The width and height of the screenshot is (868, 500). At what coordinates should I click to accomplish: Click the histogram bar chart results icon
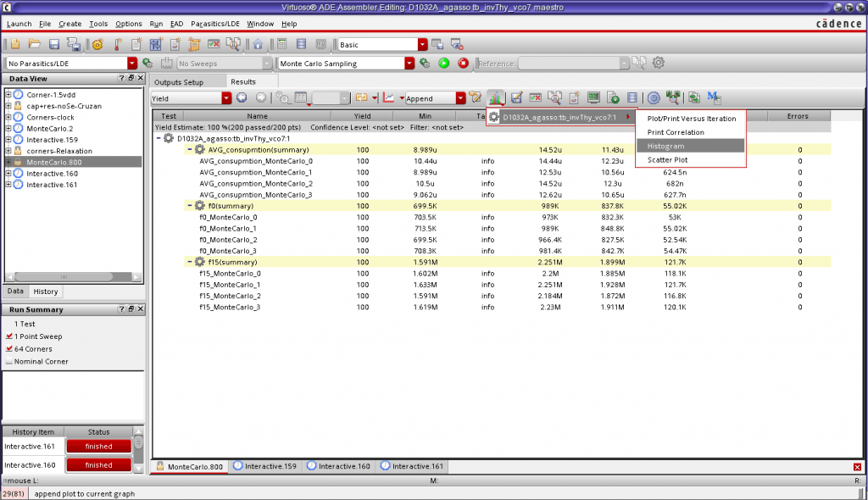[495, 98]
